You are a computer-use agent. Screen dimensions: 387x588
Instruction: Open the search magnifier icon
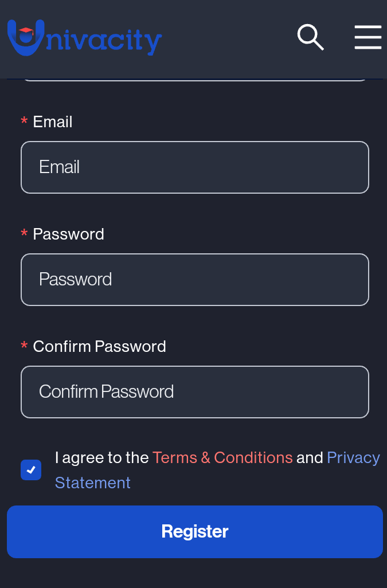[311, 37]
